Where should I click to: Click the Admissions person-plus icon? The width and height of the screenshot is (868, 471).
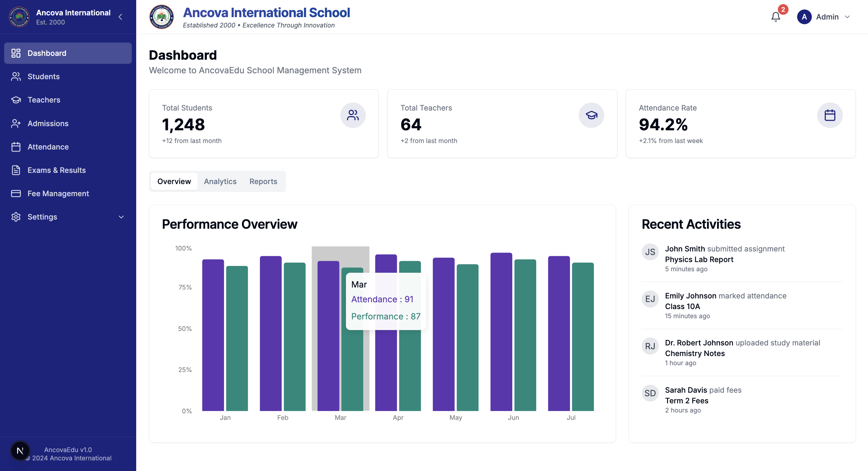point(16,123)
